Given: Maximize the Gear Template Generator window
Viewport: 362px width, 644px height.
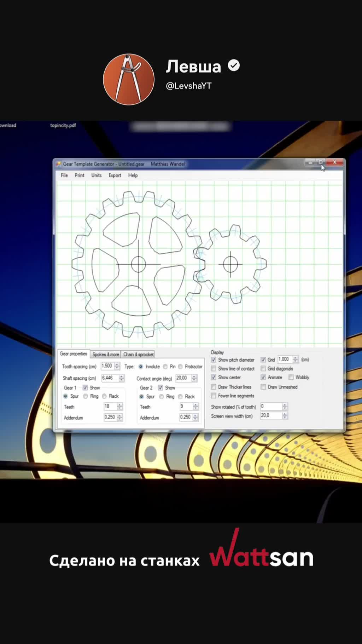Looking at the screenshot, I should click(321, 162).
